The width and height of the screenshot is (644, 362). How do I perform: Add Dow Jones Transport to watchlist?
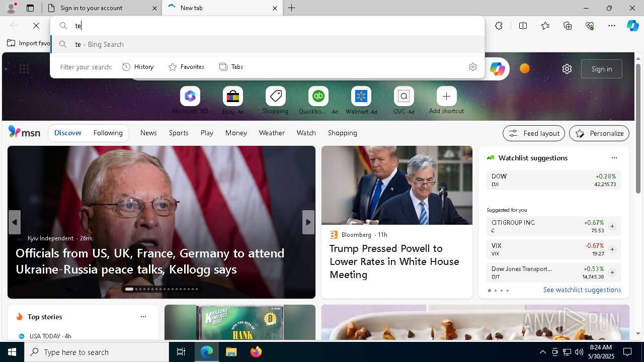click(x=612, y=273)
